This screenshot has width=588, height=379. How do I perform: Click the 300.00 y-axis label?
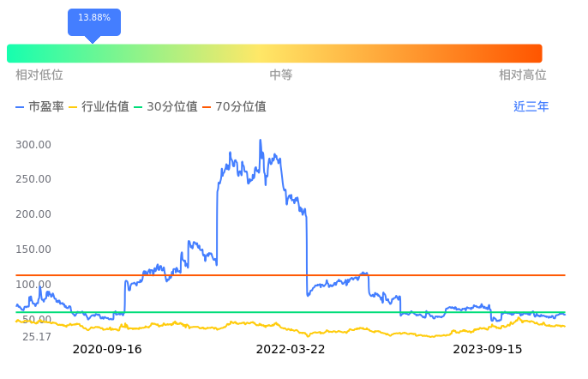pos(33,144)
